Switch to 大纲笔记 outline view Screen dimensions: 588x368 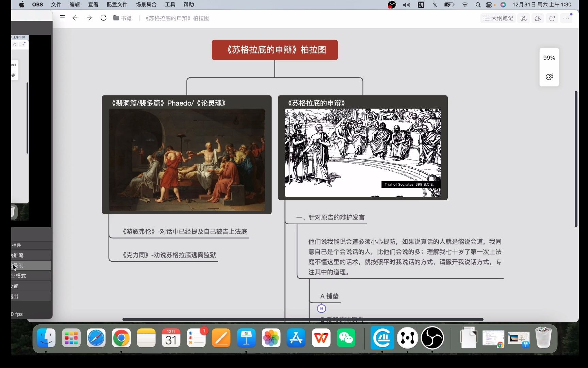point(498,18)
